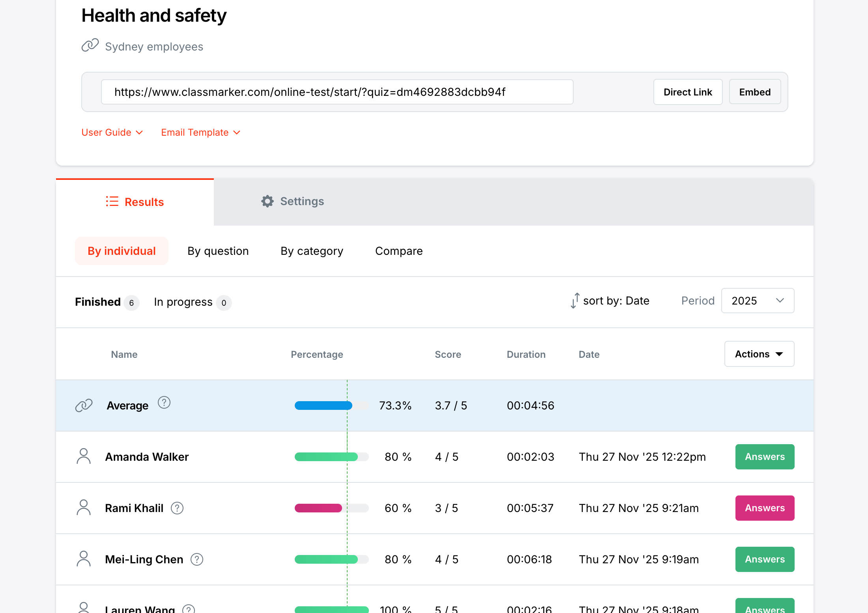Click the help icon beside Mei-Ling Chen

197,559
